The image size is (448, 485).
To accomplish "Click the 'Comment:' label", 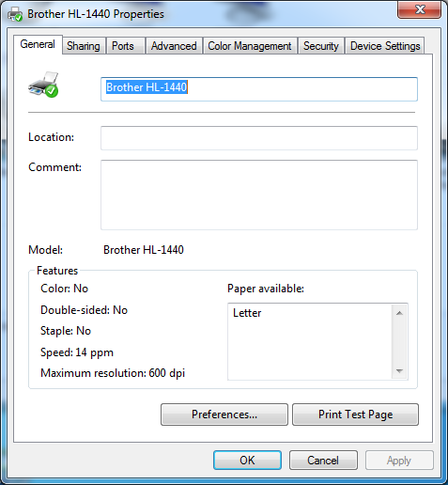I will [x=54, y=167].
